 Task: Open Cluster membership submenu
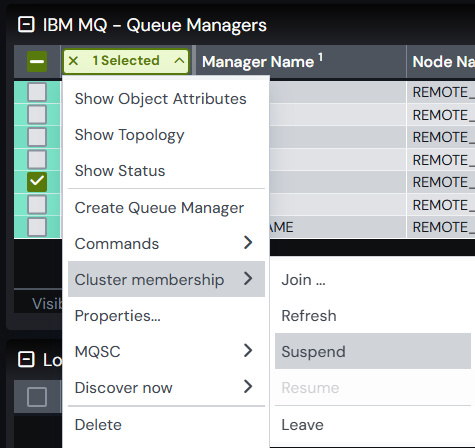click(166, 279)
